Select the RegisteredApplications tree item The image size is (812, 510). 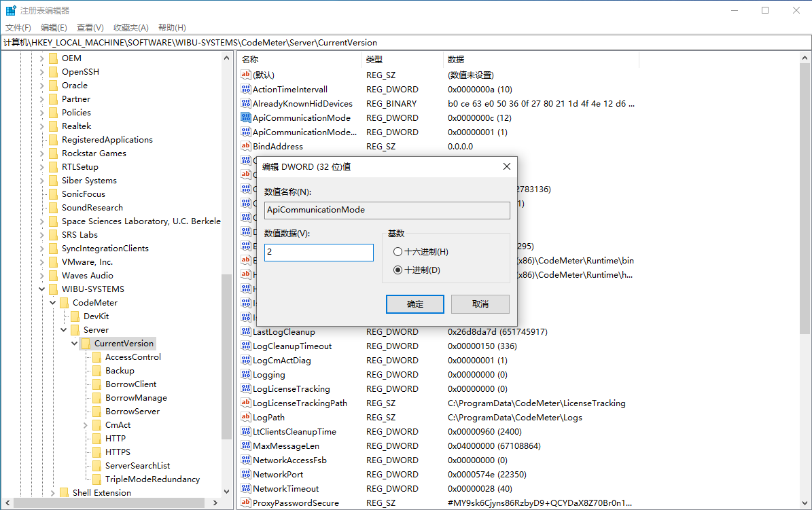point(107,140)
